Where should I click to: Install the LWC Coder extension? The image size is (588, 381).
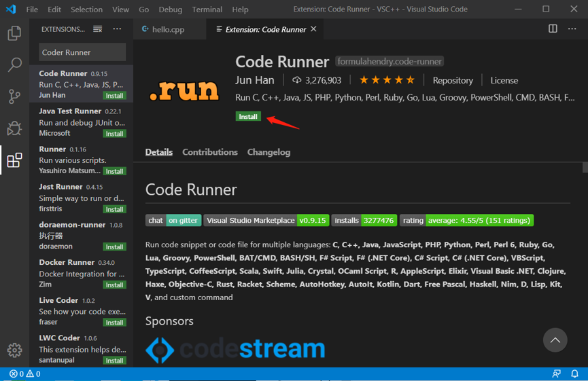(x=114, y=361)
